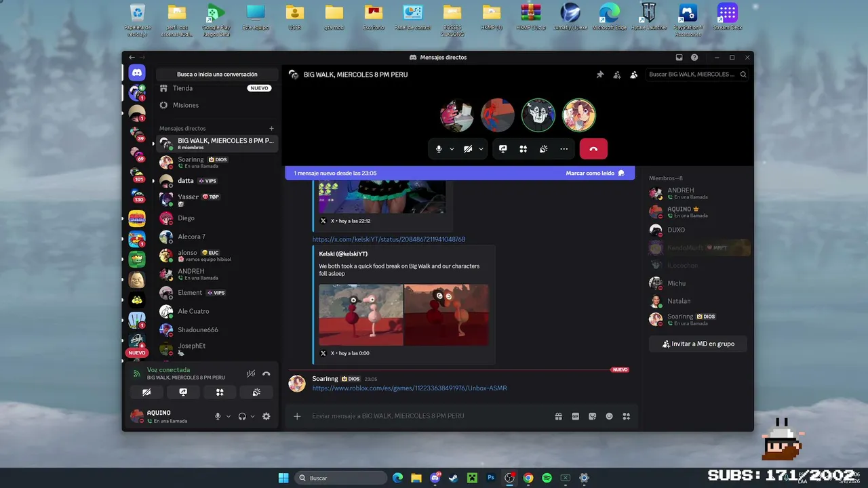Open apps launcher in message bar
The width and height of the screenshot is (868, 488).
point(627,416)
